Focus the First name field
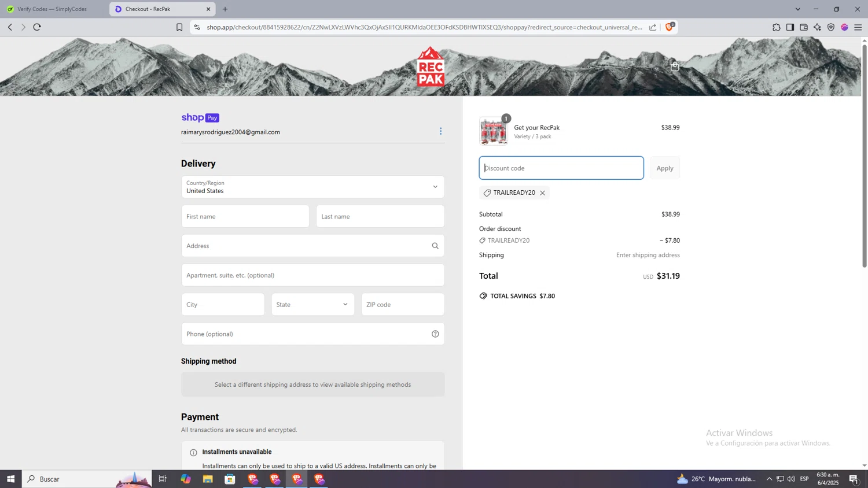 coord(245,216)
